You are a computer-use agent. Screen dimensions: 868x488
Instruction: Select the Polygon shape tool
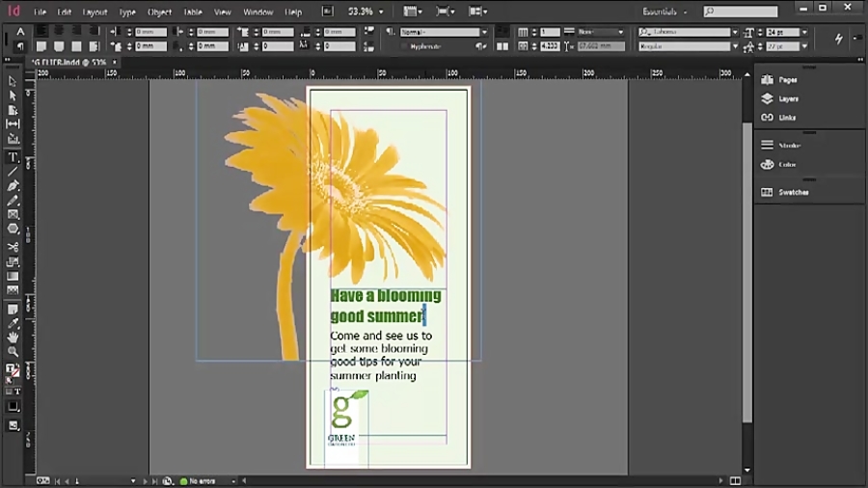[x=13, y=230]
